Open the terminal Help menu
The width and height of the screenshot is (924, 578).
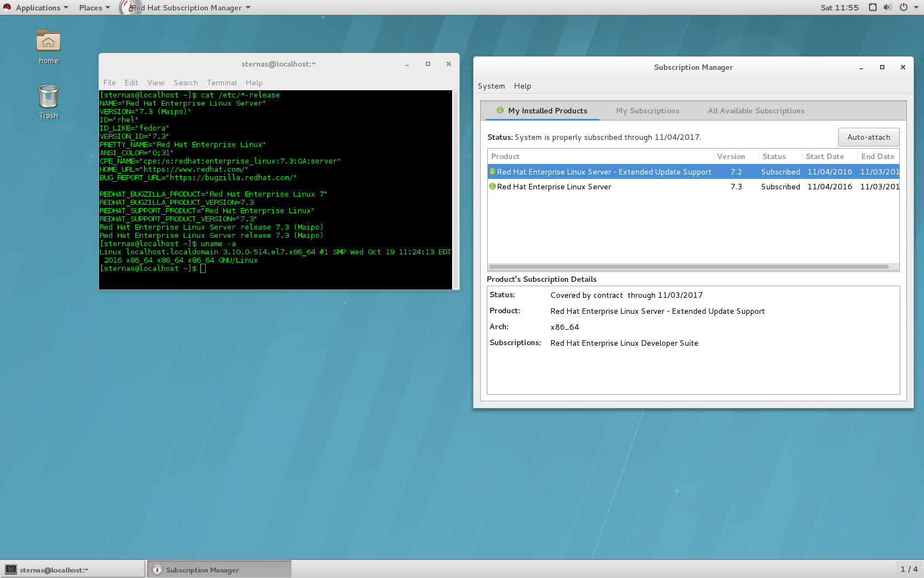click(x=254, y=83)
